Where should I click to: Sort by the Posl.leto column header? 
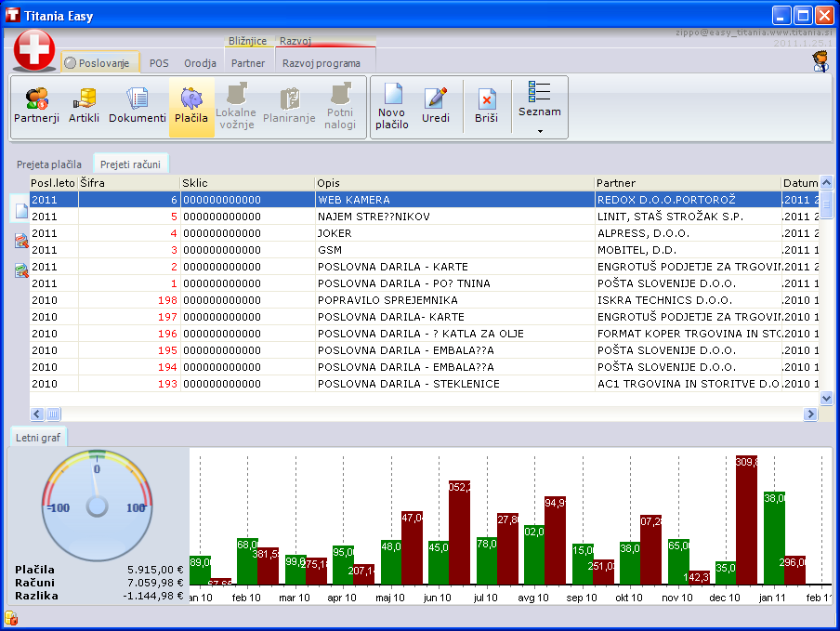point(53,183)
